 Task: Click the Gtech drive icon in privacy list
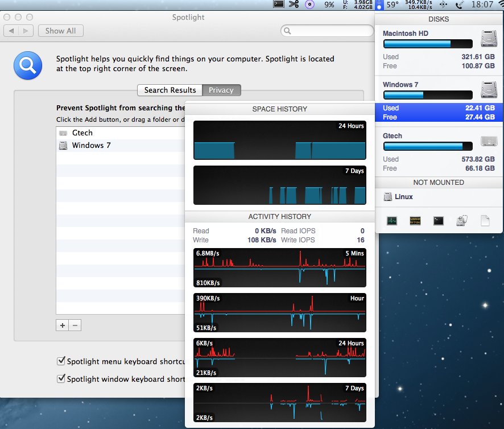(x=63, y=133)
